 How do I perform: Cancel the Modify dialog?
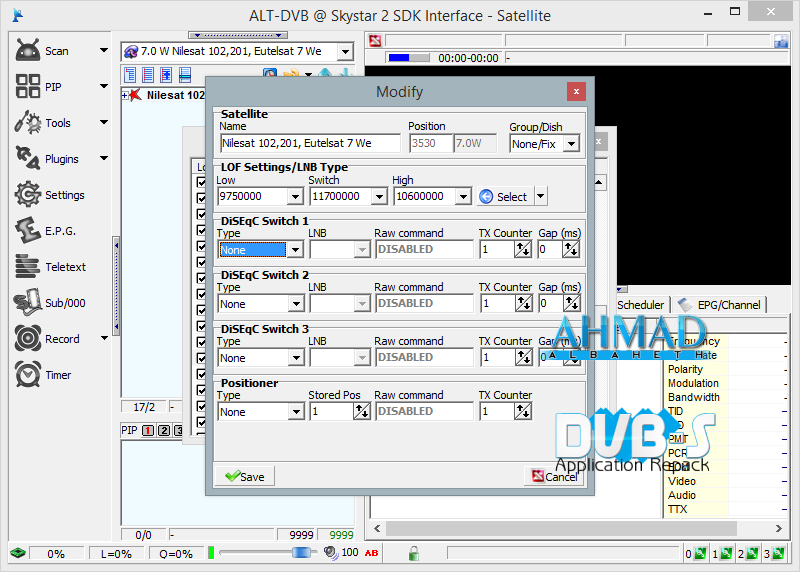pos(554,476)
